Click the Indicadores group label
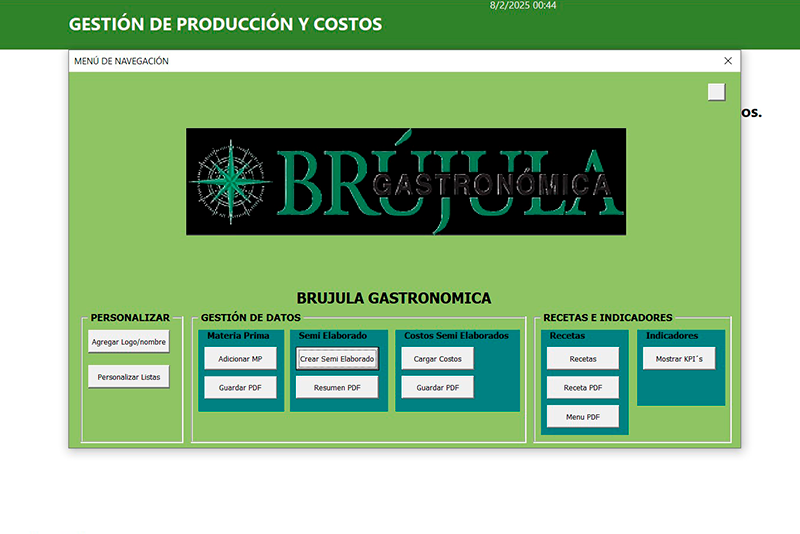 (672, 336)
